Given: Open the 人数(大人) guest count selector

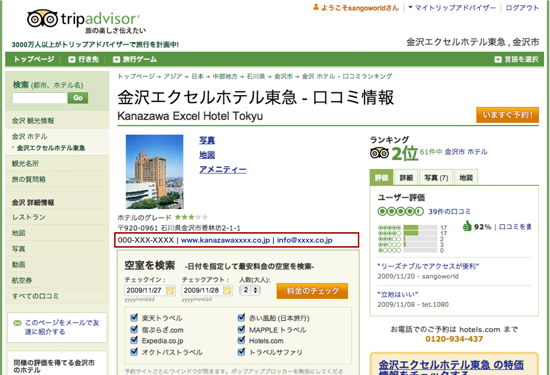Looking at the screenshot, I should (250, 290).
